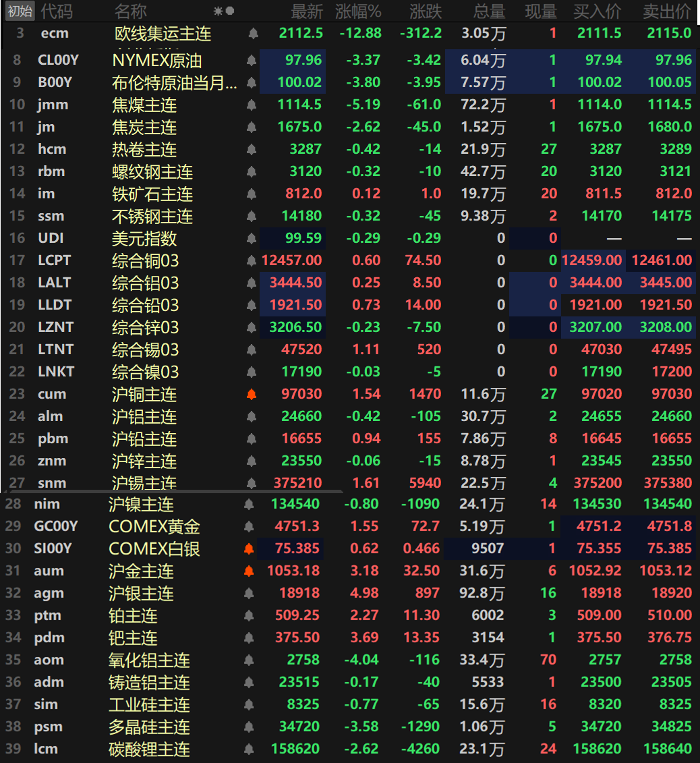Click the orange alert bell for 沪金主连
The height and width of the screenshot is (763, 700).
click(x=249, y=571)
